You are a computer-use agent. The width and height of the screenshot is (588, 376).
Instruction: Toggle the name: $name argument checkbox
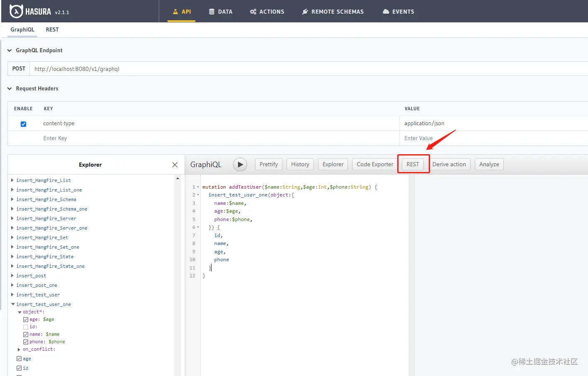coord(26,335)
